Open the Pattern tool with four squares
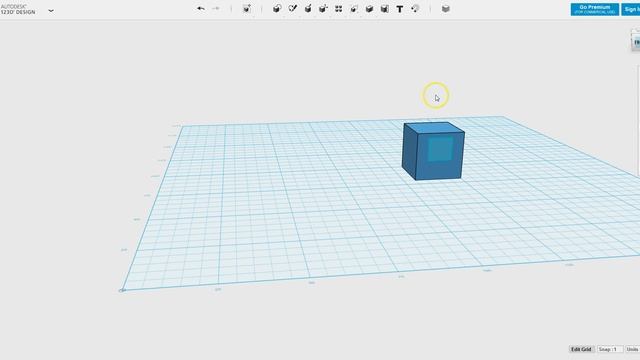This screenshot has height=360, width=640. (339, 9)
